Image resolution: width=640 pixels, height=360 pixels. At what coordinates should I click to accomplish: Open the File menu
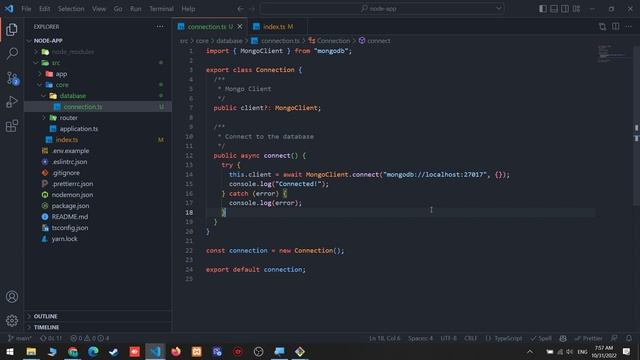[26, 9]
